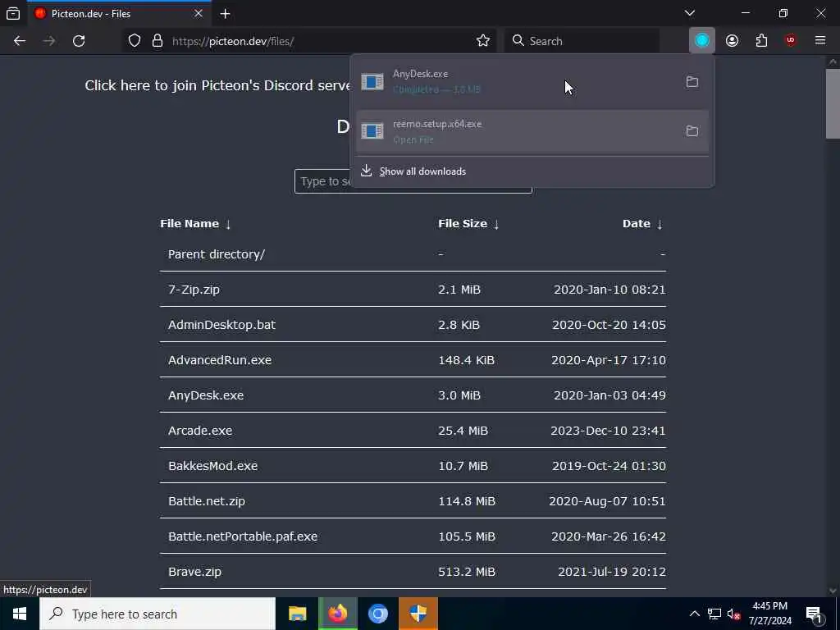Open the notification action center icon

(x=815, y=614)
